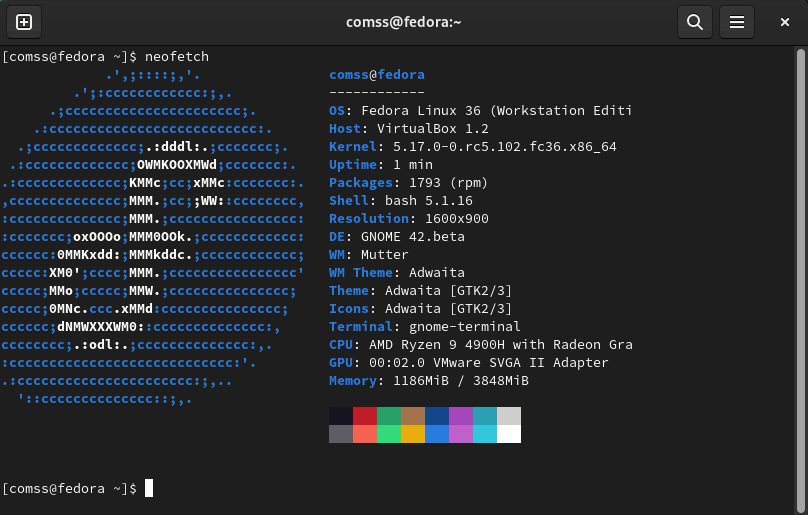
Task: Click the red color block in top row
Action: [x=365, y=416]
